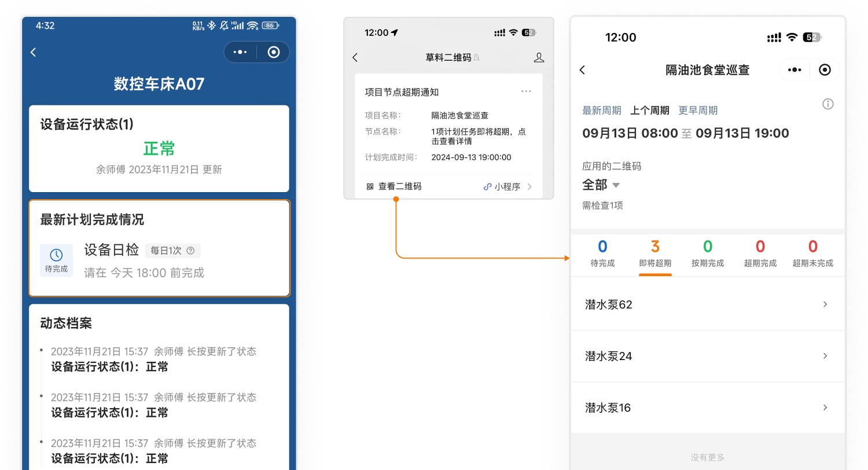
Task: Tap back arrow on 数控车床A07 page
Action: tap(34, 52)
